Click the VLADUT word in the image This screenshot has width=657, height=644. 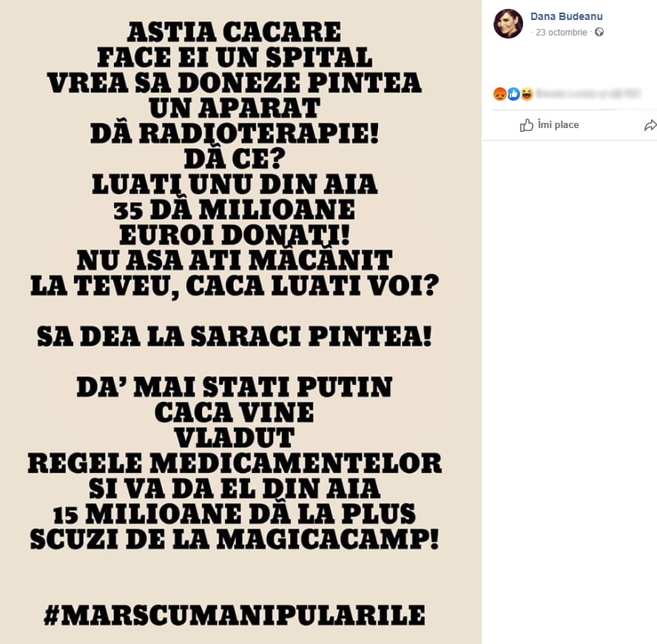pos(234,437)
